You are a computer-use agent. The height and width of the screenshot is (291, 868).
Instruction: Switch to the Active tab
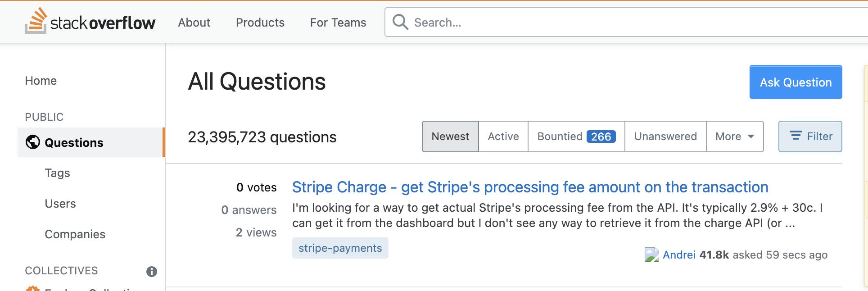tap(503, 136)
